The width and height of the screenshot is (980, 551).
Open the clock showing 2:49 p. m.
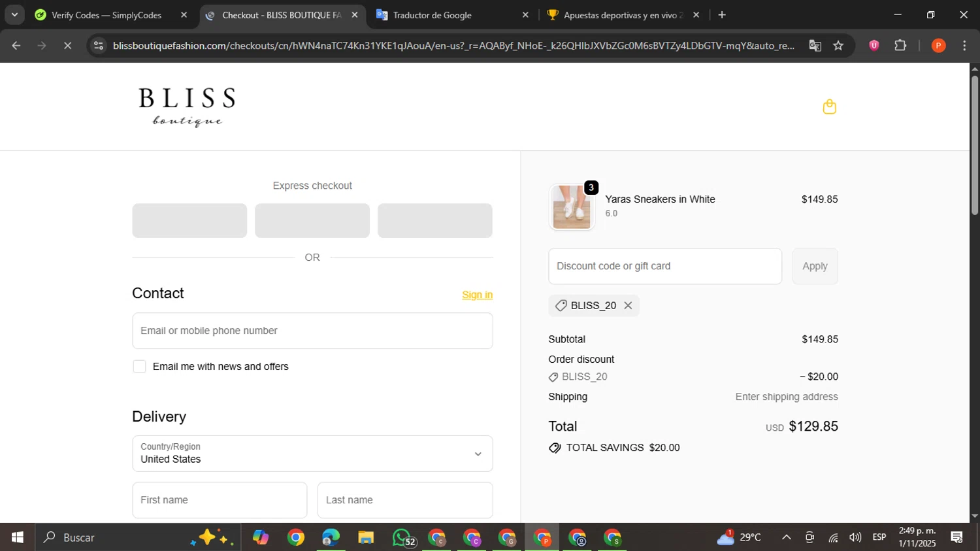(917, 537)
